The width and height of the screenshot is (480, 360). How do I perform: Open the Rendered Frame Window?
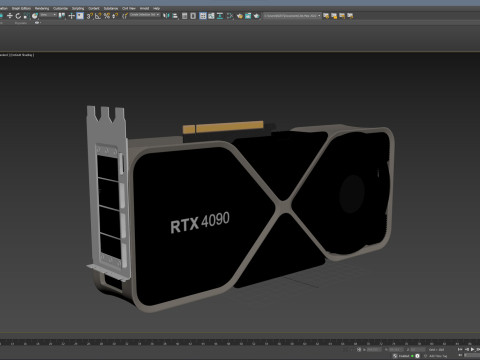[x=248, y=16]
